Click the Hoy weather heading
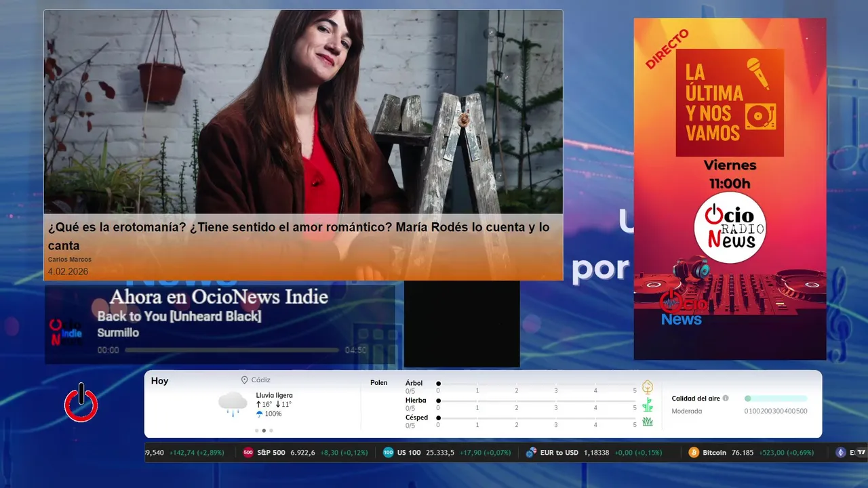 pos(159,381)
